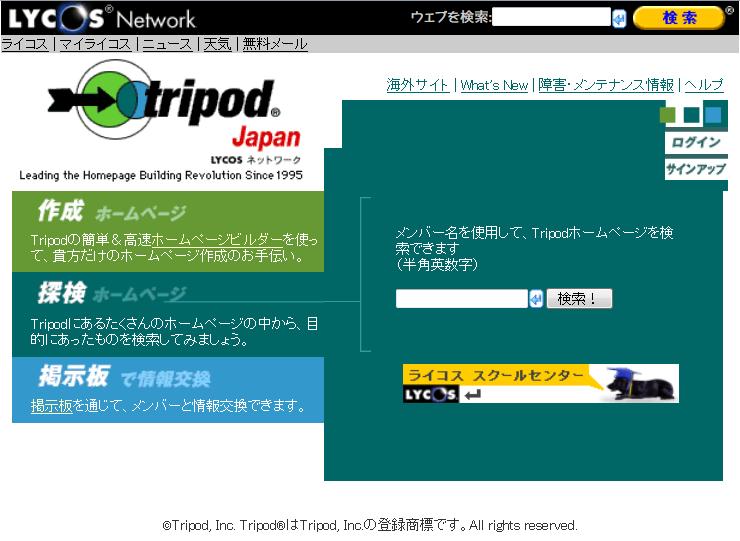This screenshot has width=740, height=541.
Task: Open ニュース in top navigation
Action: point(169,44)
